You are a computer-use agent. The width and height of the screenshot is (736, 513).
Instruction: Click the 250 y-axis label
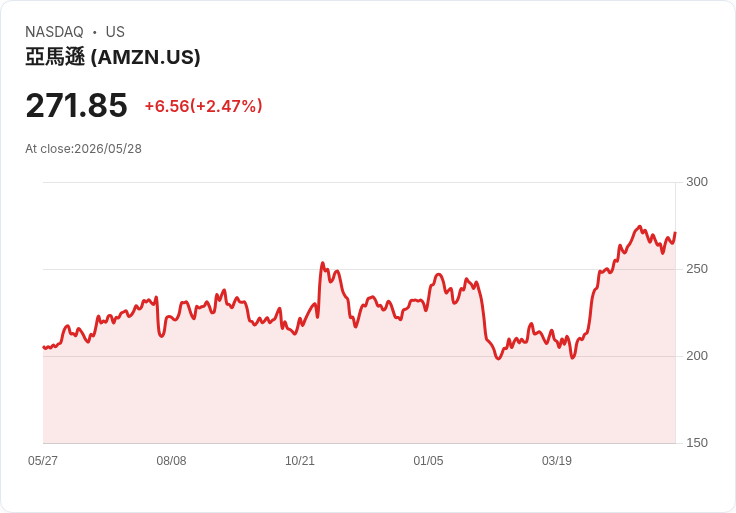[697, 269]
